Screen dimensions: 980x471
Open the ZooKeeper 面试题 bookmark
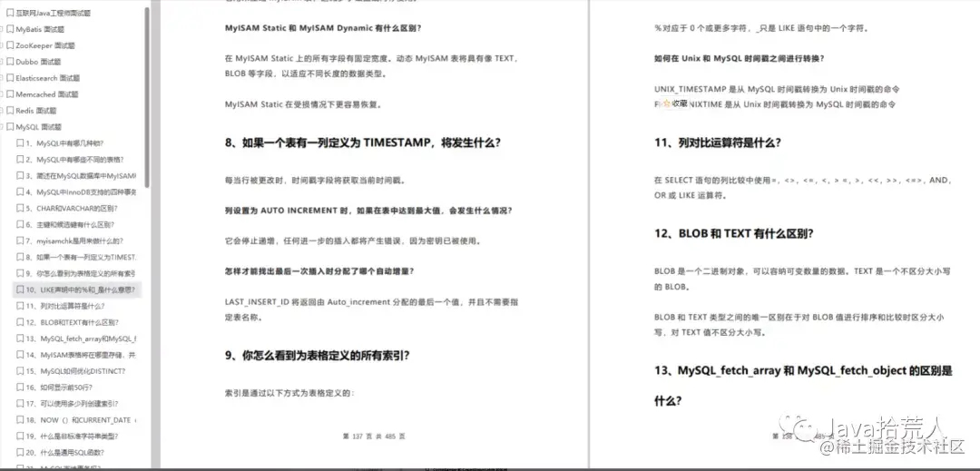[x=44, y=45]
